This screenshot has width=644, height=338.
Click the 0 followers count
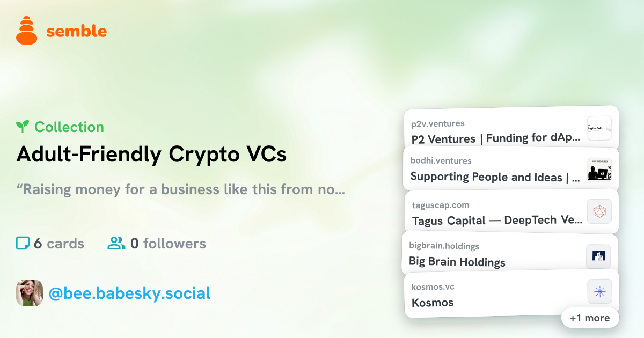(168, 244)
